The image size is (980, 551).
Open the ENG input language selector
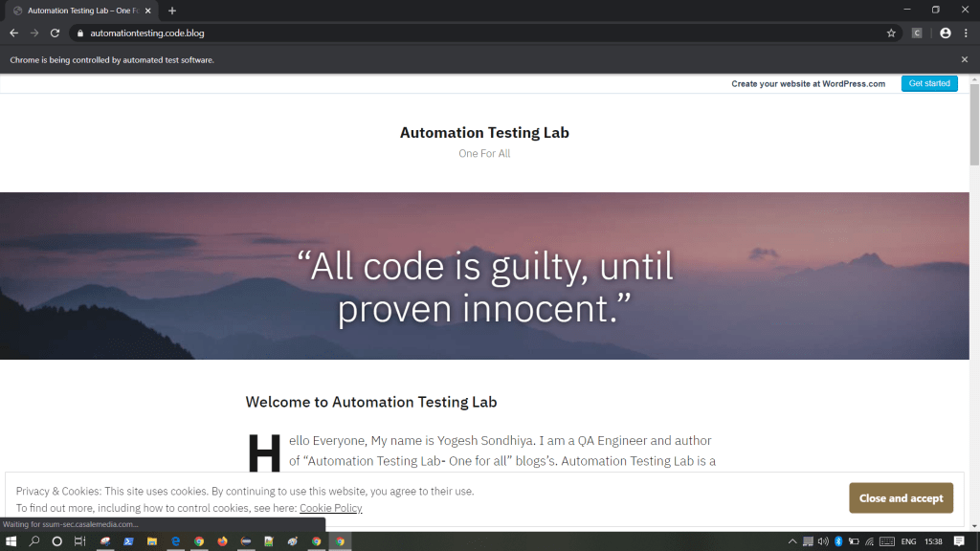point(907,541)
